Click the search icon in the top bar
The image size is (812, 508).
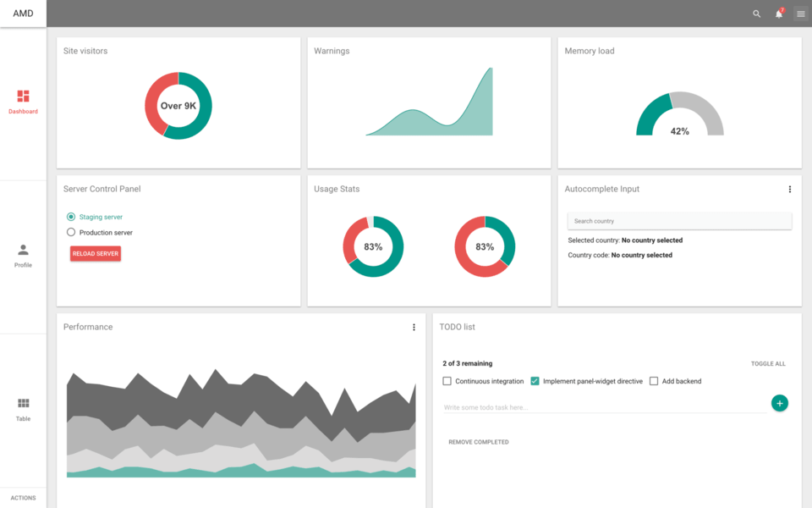(755, 14)
